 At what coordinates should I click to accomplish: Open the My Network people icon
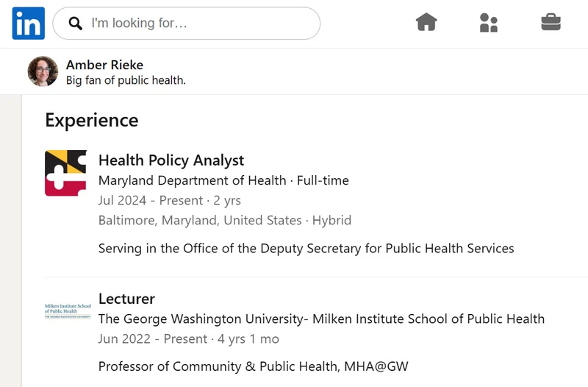click(489, 23)
